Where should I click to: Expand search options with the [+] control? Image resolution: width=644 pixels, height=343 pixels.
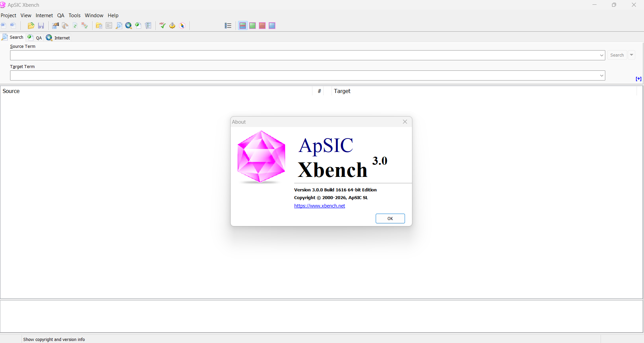639,79
